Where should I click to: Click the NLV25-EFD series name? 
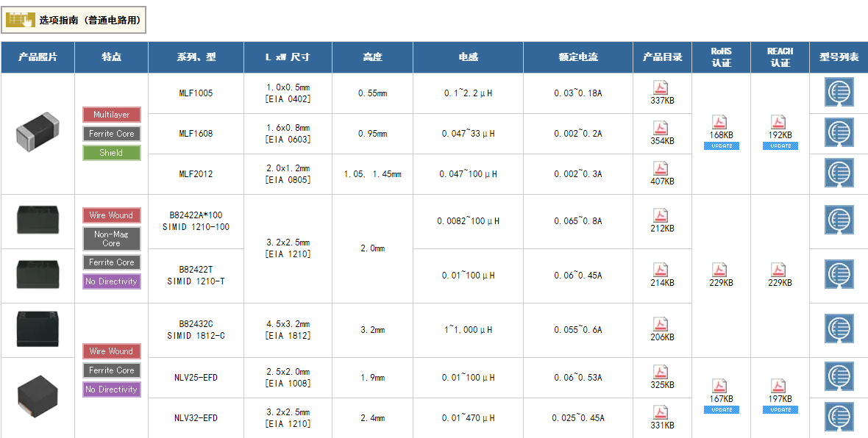pos(196,378)
